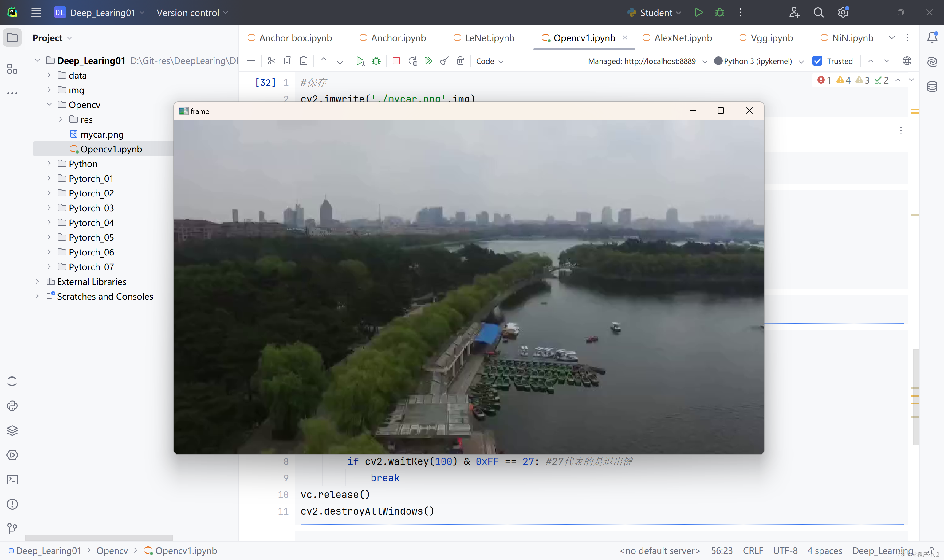
Task: Debug the Student configuration
Action: click(x=720, y=13)
